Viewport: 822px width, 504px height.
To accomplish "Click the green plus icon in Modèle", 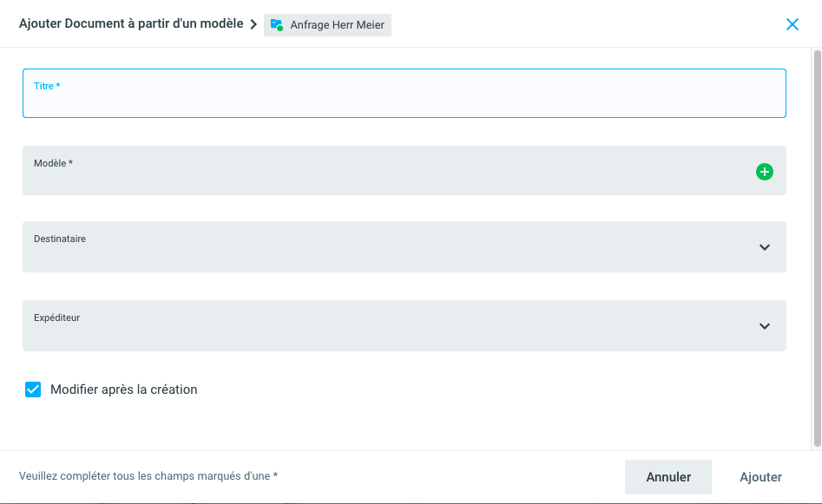I will click(764, 172).
